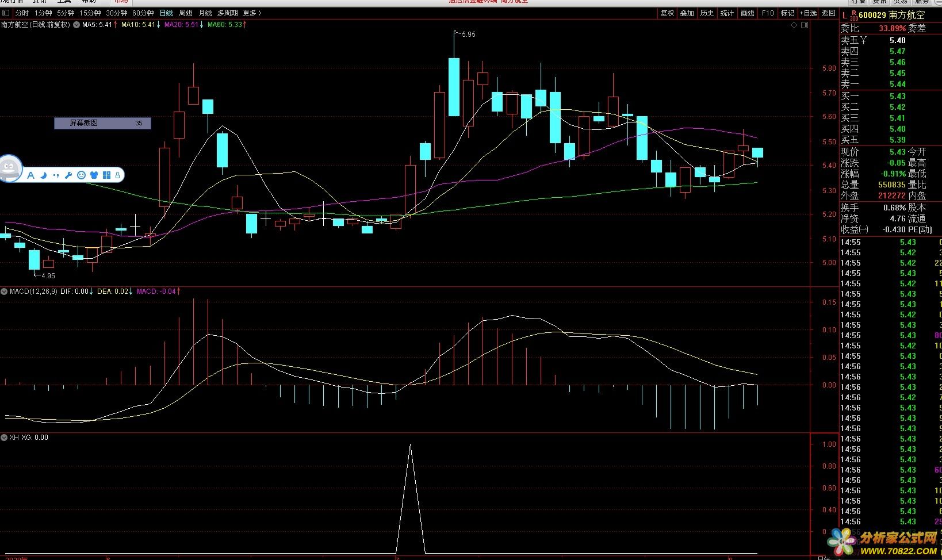Image resolution: width=942 pixels, height=560 pixels.
Task: Expand the main chart indicator dropdown circle
Action: point(76,25)
